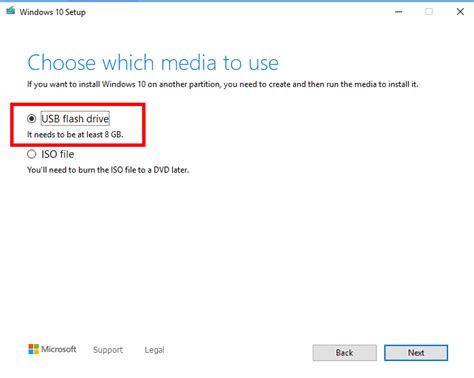Click the 'ISO file' label text
The width and height of the screenshot is (474, 378).
[58, 154]
